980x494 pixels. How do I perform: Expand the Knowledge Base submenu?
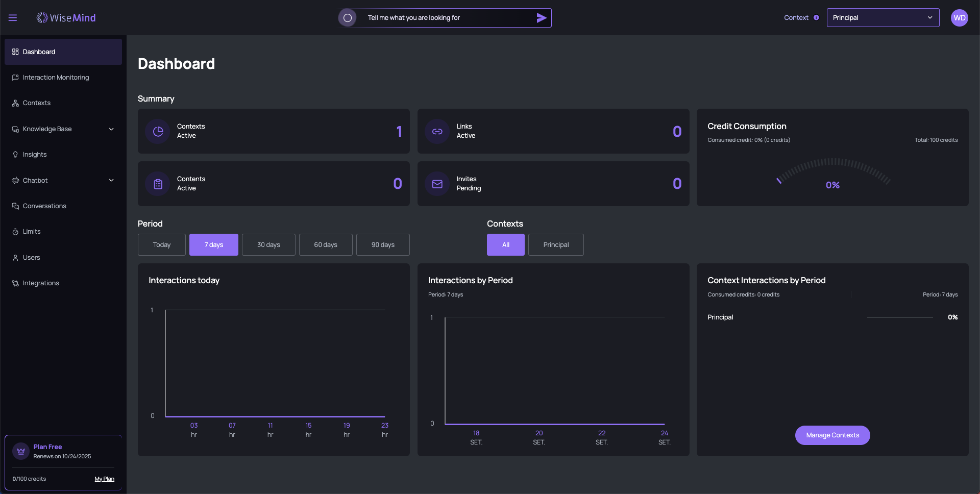point(111,129)
